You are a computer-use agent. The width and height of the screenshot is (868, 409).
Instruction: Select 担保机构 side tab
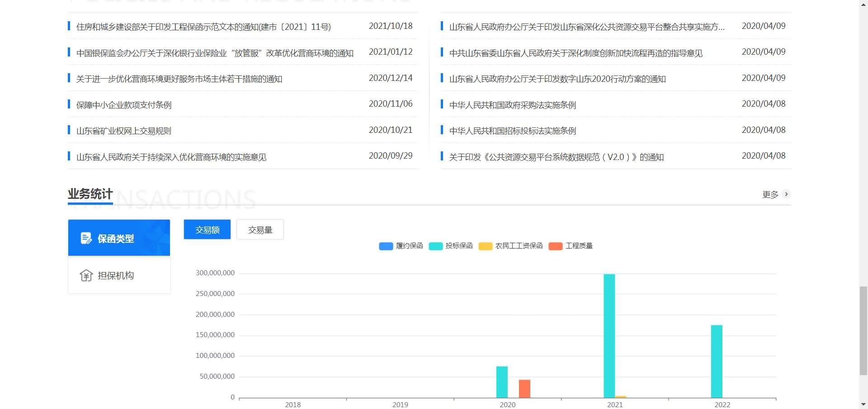click(x=119, y=275)
